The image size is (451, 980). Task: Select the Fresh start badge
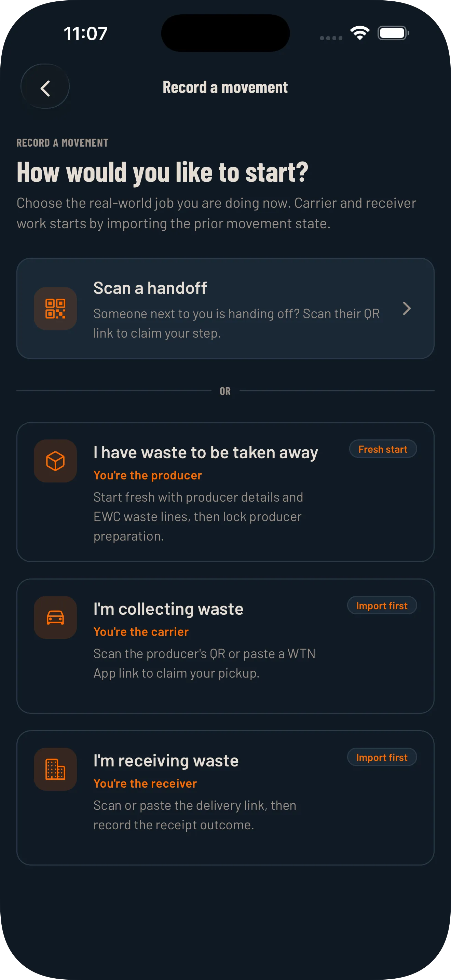click(383, 449)
